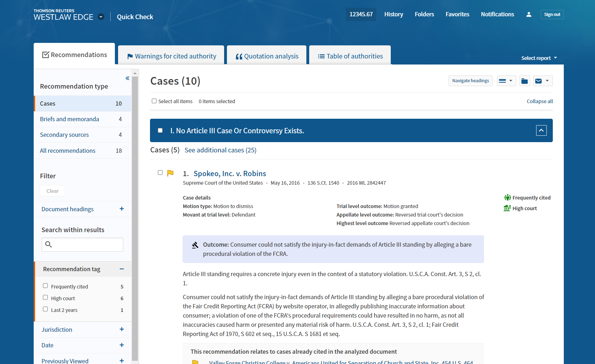595x364 pixels.
Task: Click the sidebar vertical scrollbar
Action: click(135, 213)
